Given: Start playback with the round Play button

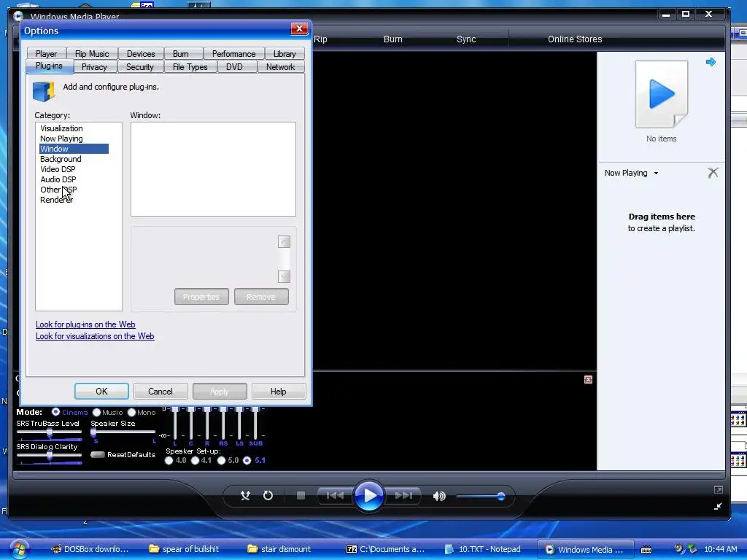Looking at the screenshot, I should [369, 495].
